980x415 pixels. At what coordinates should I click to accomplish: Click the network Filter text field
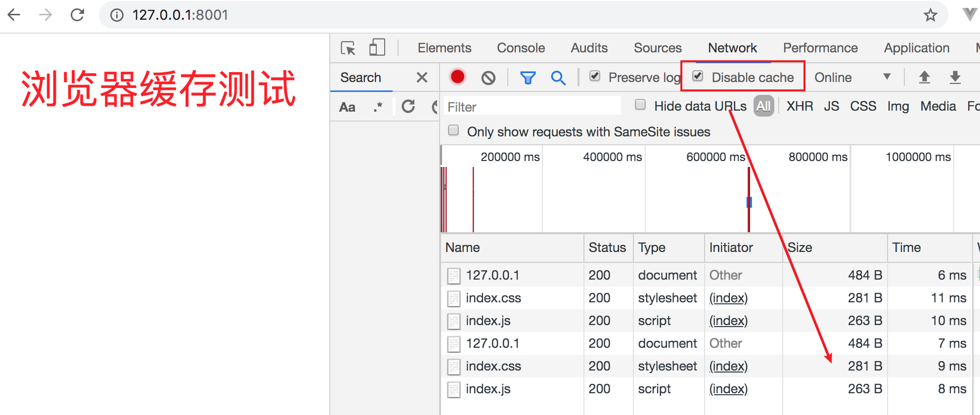click(532, 107)
